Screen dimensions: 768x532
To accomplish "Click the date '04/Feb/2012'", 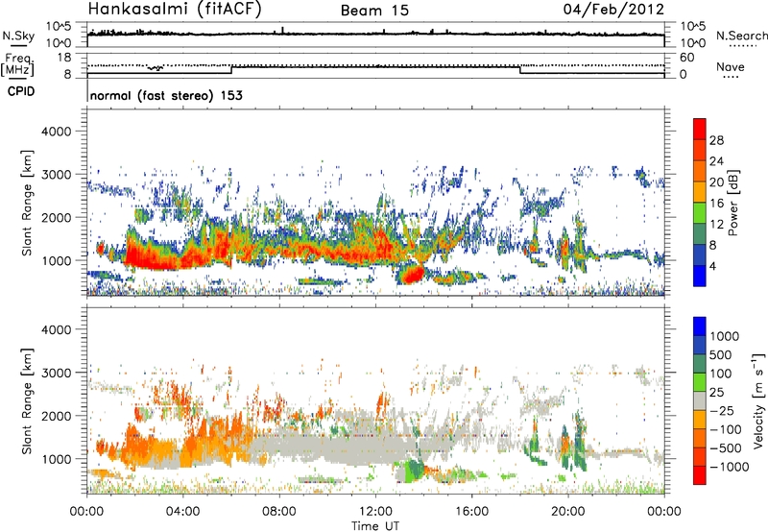I will tap(613, 10).
